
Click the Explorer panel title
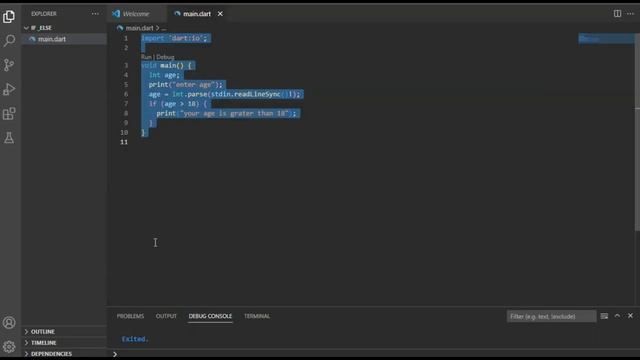(x=44, y=13)
